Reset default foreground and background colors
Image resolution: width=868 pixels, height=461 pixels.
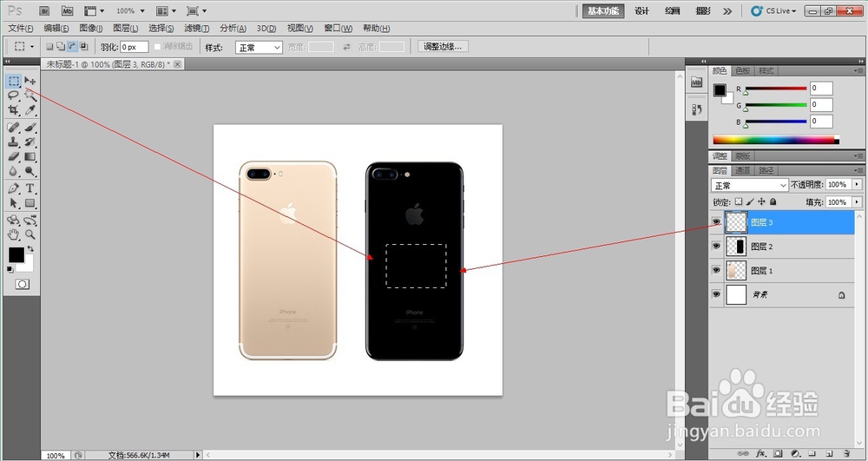(x=10, y=269)
